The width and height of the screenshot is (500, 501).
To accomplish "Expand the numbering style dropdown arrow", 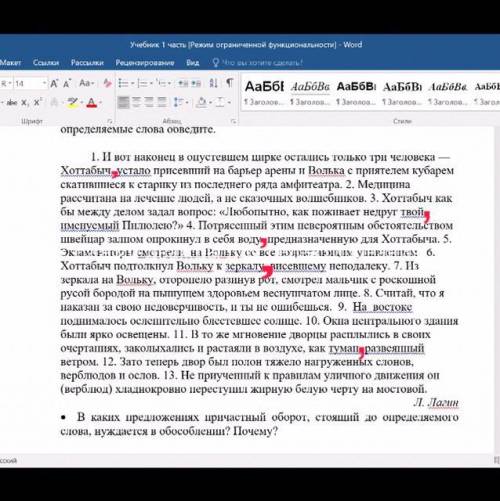I will click(151, 84).
